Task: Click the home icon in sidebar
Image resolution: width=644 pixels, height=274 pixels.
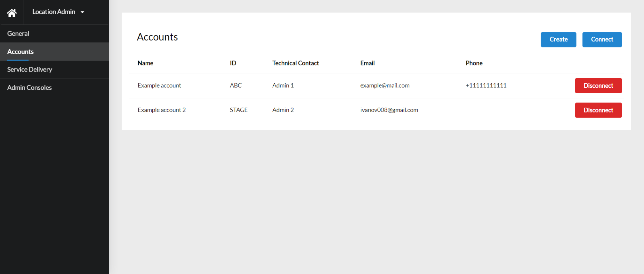Action: (x=12, y=12)
